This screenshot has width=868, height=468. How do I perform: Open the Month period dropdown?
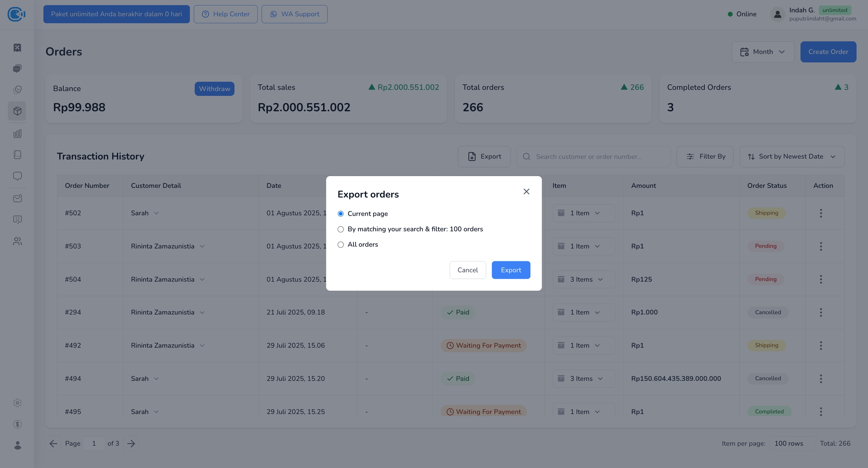[x=763, y=52]
